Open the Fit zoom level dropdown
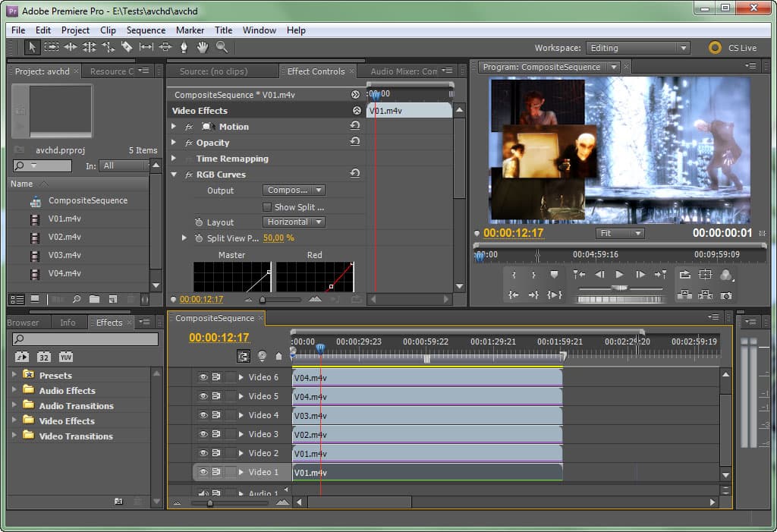 [x=620, y=233]
